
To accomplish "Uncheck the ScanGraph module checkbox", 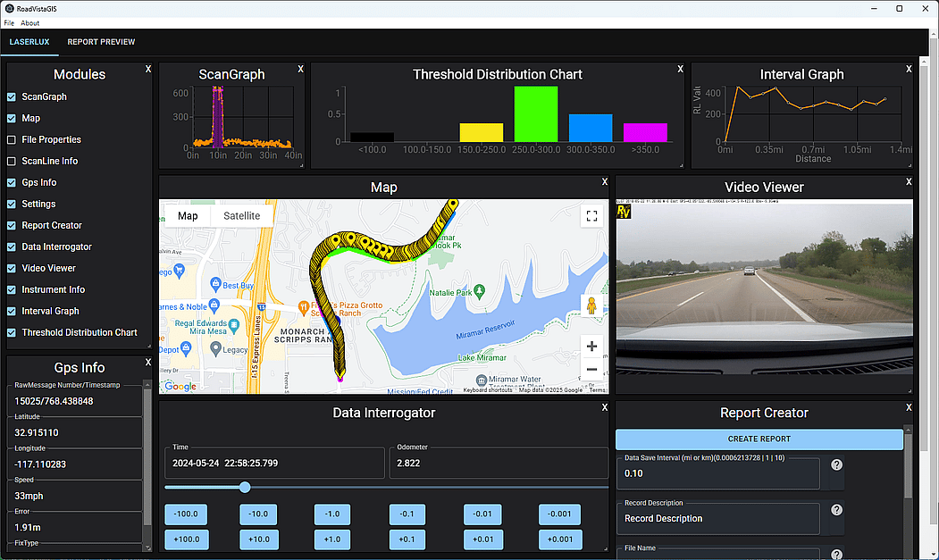I will pyautogui.click(x=12, y=96).
